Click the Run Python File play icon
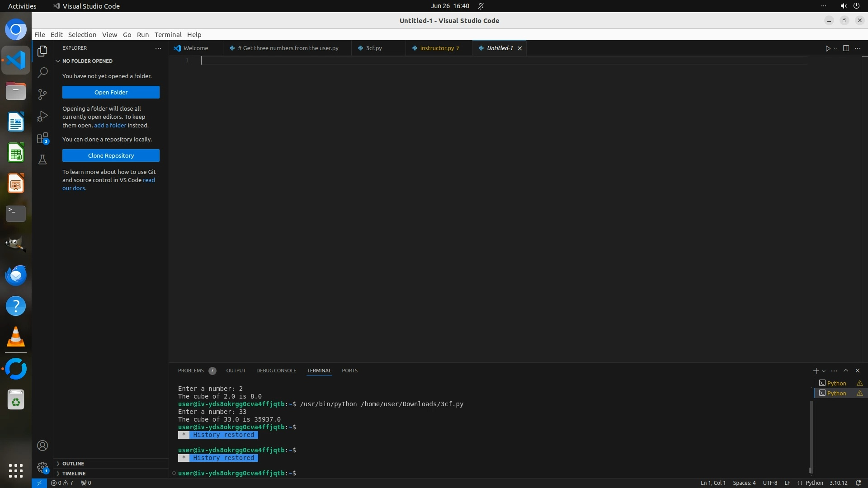This screenshot has height=488, width=868. (828, 48)
